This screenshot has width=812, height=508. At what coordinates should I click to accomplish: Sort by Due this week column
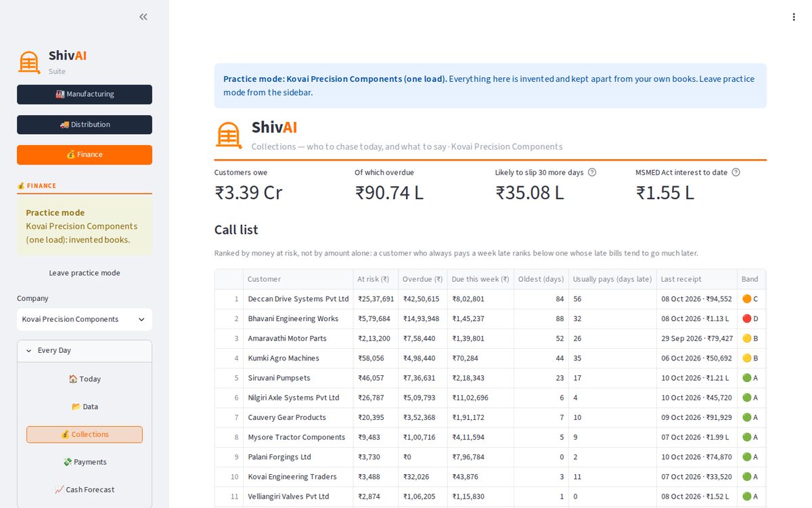(480, 279)
